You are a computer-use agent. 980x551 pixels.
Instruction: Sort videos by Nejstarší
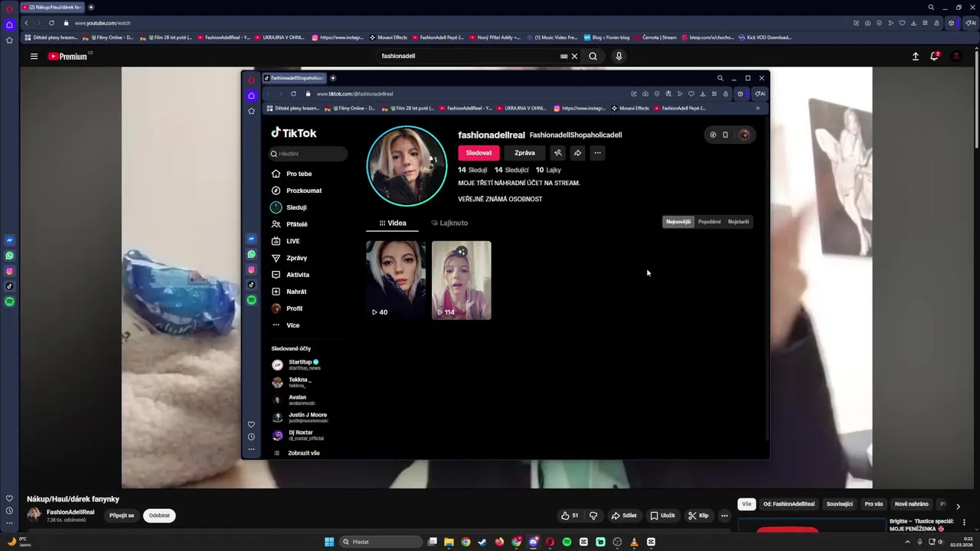(738, 222)
